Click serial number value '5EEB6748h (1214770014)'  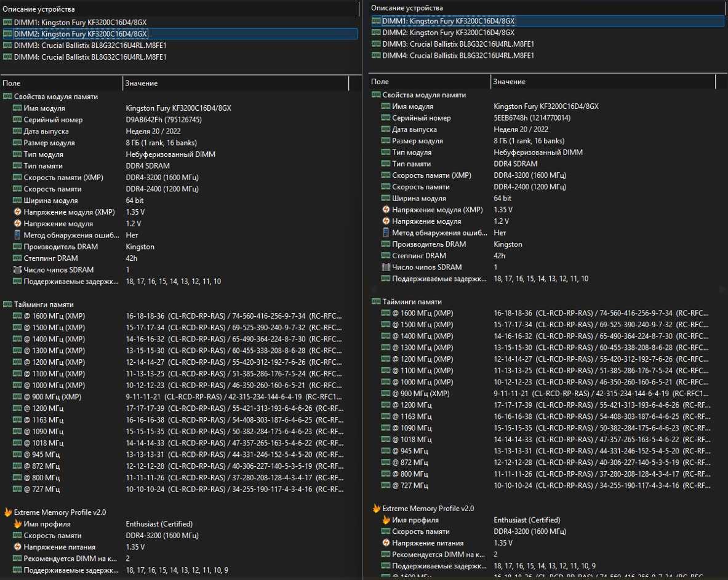point(532,117)
